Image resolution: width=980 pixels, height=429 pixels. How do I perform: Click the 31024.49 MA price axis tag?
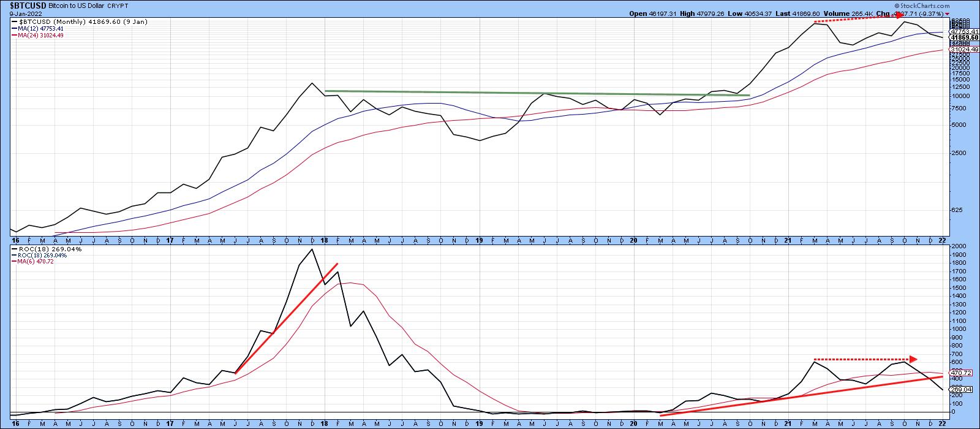(x=963, y=50)
